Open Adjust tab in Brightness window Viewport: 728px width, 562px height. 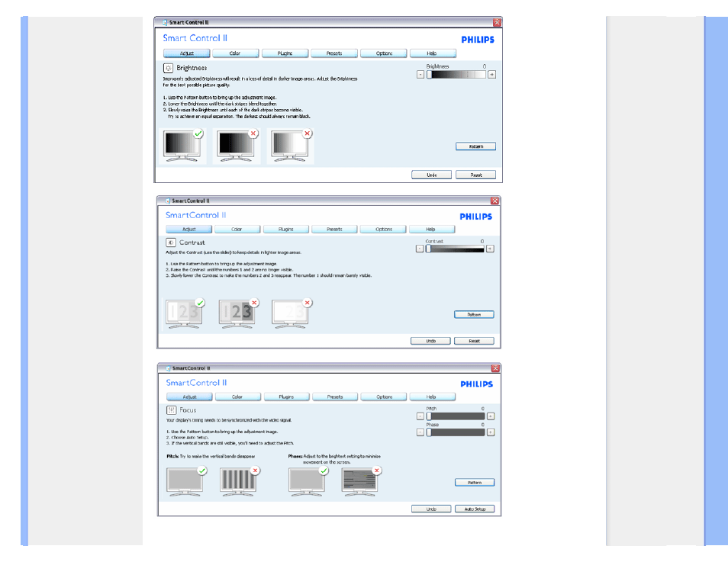point(187,53)
